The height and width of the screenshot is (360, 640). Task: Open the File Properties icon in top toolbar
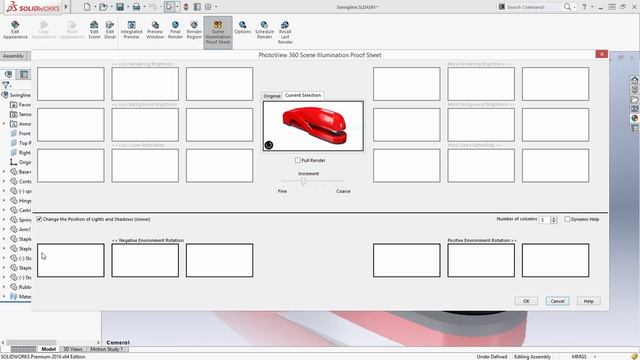point(197,7)
